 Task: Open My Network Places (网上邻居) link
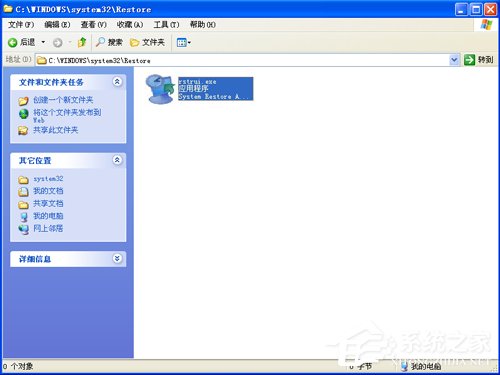48,229
